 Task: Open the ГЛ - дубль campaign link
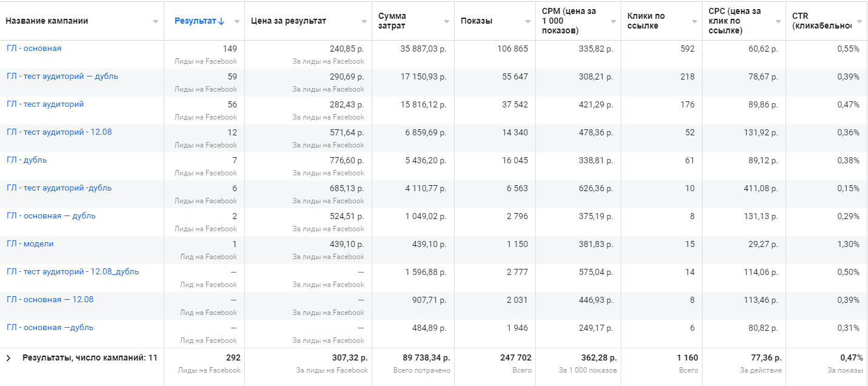coord(27,160)
